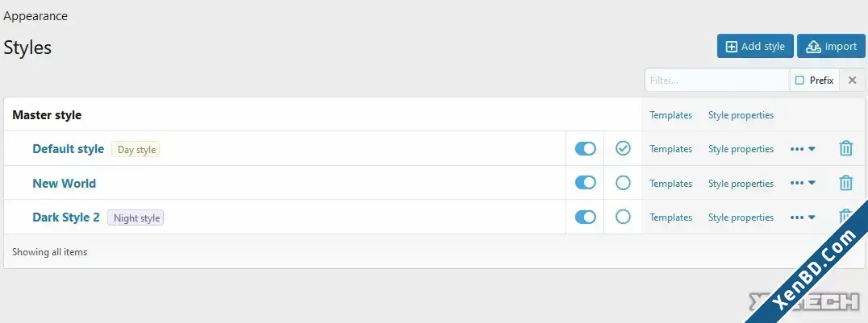Expand the New World more-options arrow
Image resolution: width=868 pixels, height=323 pixels.
pyautogui.click(x=812, y=183)
